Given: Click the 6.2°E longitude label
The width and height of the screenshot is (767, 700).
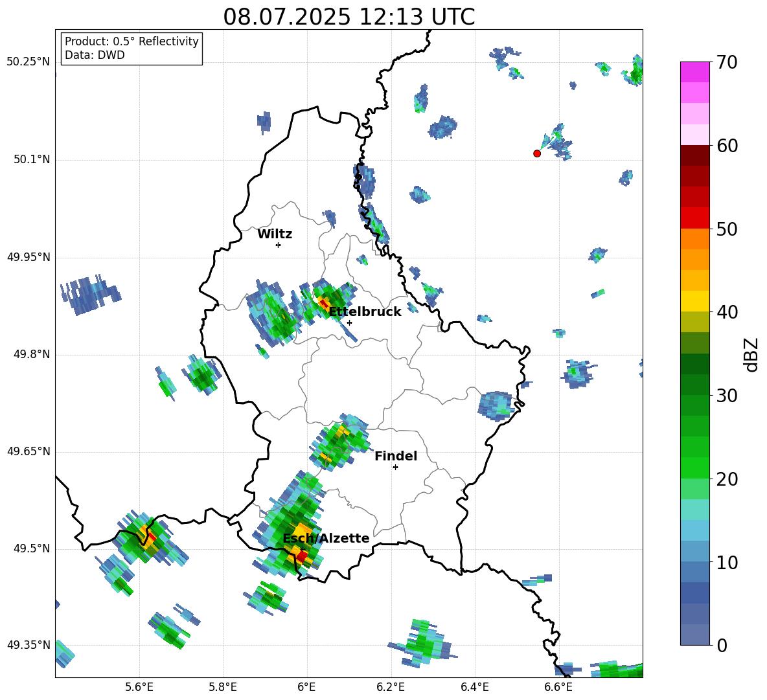Looking at the screenshot, I should [391, 687].
